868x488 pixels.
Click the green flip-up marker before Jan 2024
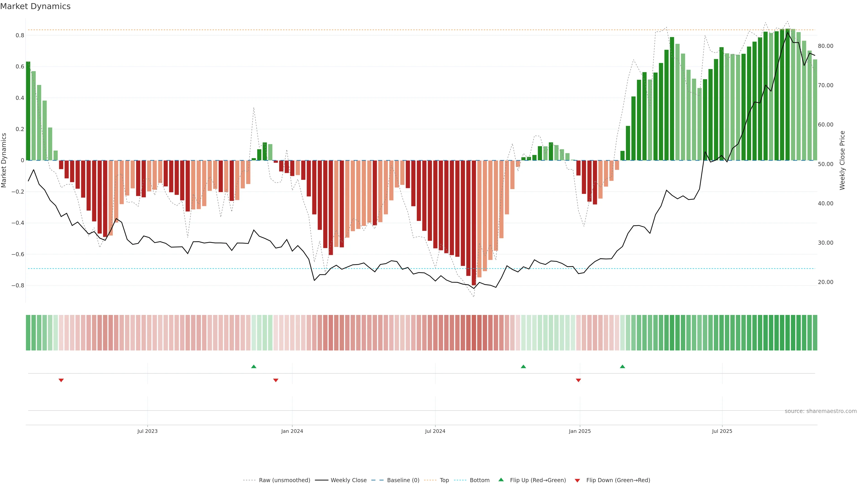[x=254, y=366]
